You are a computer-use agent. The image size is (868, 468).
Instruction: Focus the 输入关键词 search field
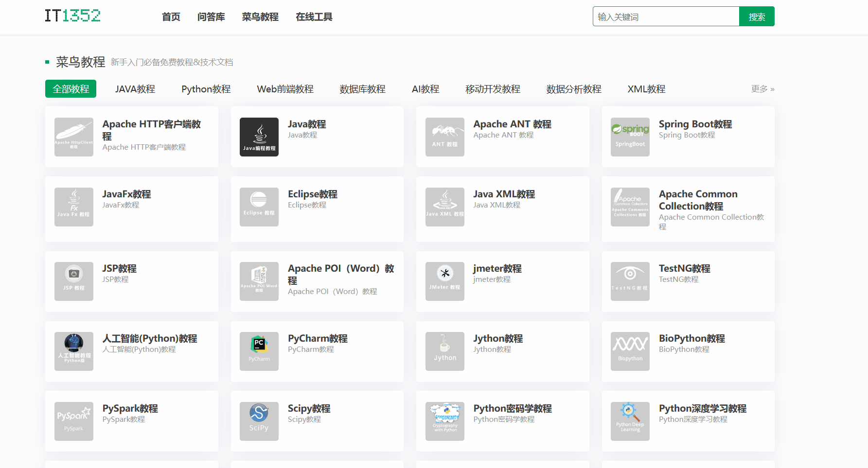(666, 17)
